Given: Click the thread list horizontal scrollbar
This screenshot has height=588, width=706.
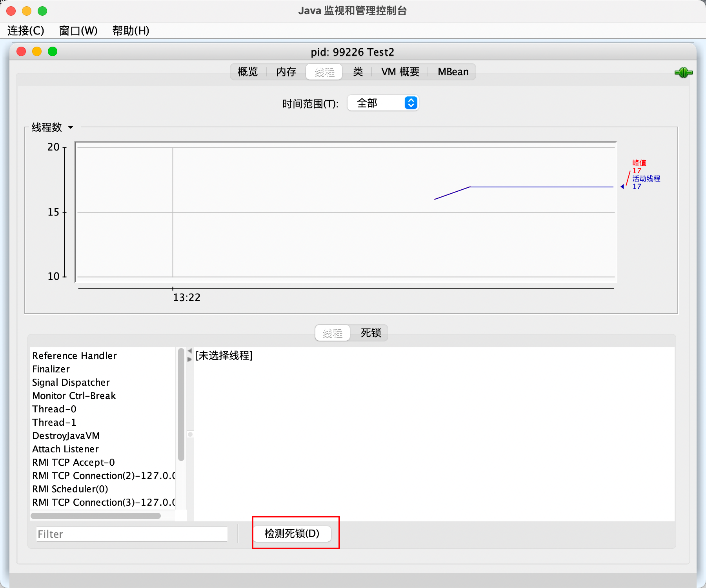Looking at the screenshot, I should point(96,515).
